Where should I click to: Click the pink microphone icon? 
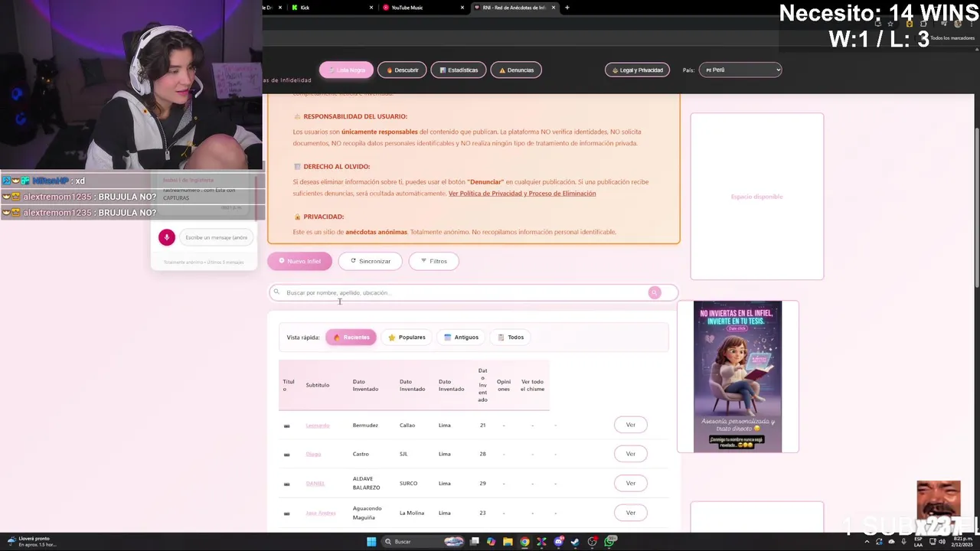[x=167, y=237]
